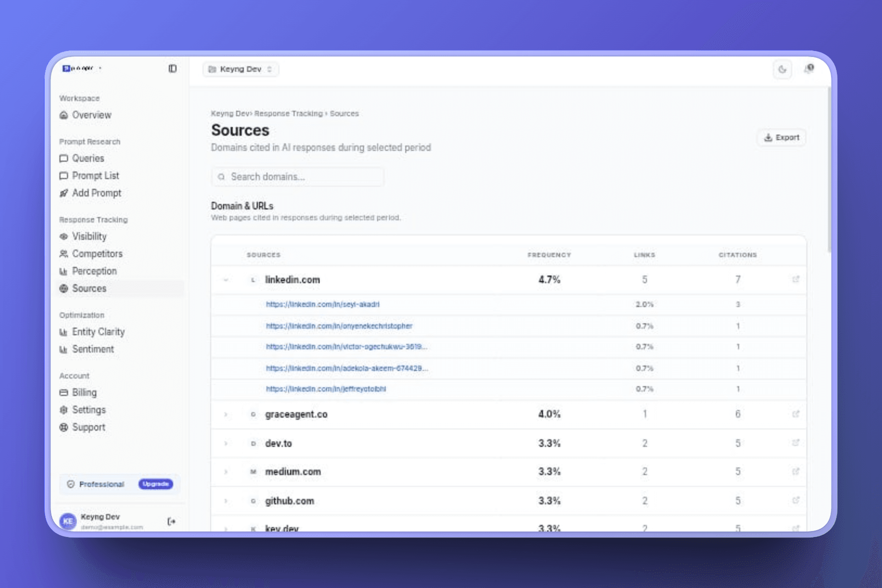
Task: Open linkedin.com in new tab icon
Action: [x=796, y=279]
